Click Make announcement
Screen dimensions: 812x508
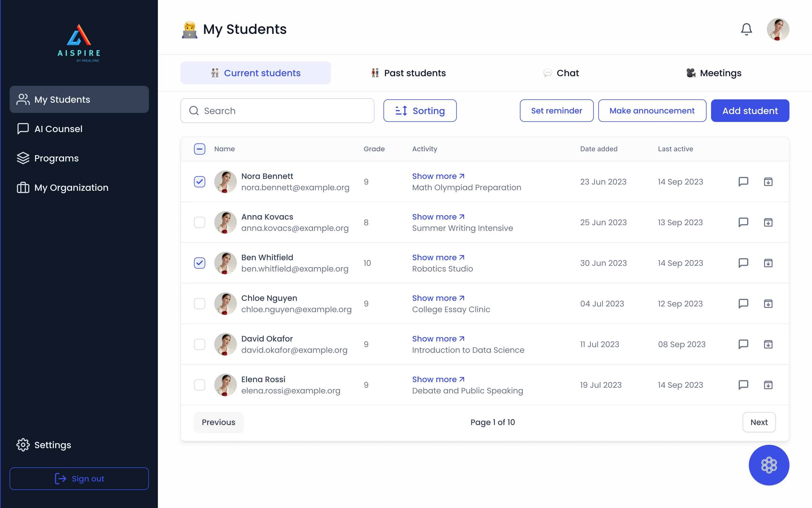point(652,111)
